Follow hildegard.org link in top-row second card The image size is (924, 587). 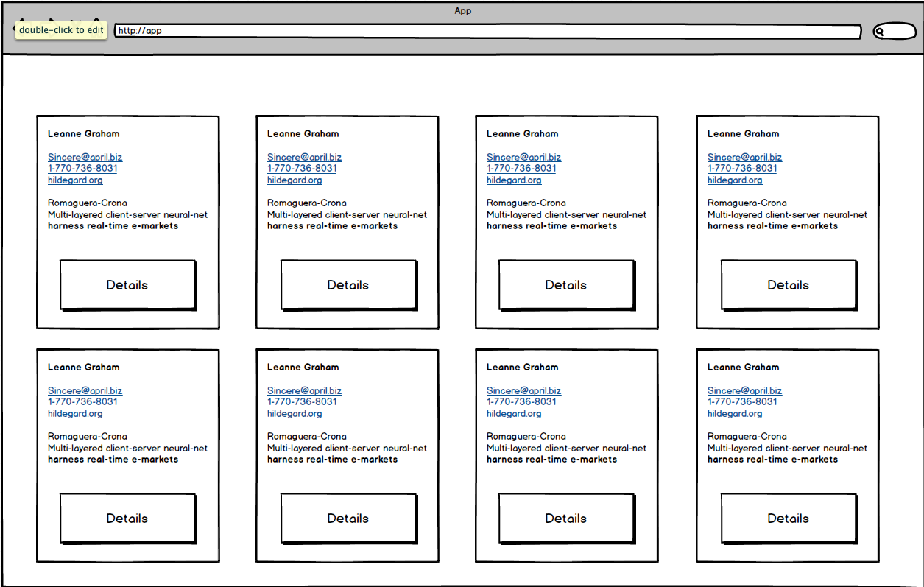[x=295, y=180]
